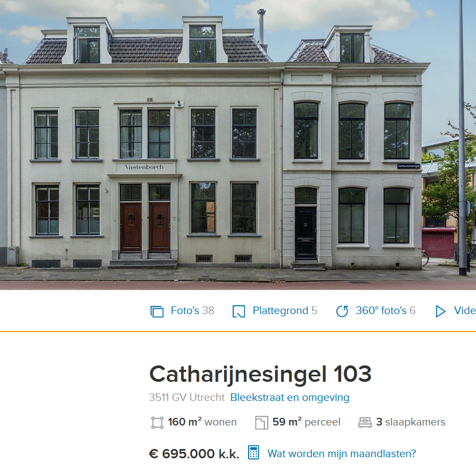
Task: Click the calculator icon beside the price
Action: 254,452
